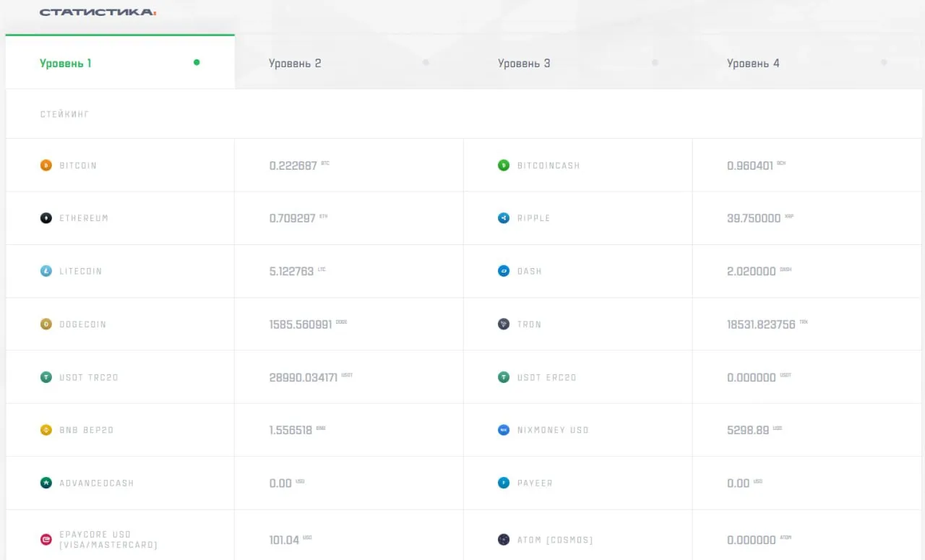This screenshot has height=560, width=925.
Task: Click the Litecoin coin icon
Action: point(46,271)
